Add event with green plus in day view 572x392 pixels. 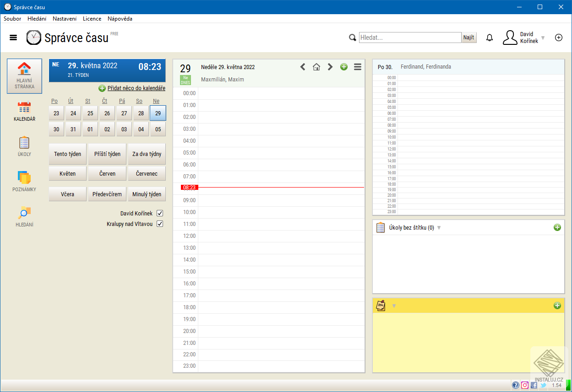coord(344,67)
